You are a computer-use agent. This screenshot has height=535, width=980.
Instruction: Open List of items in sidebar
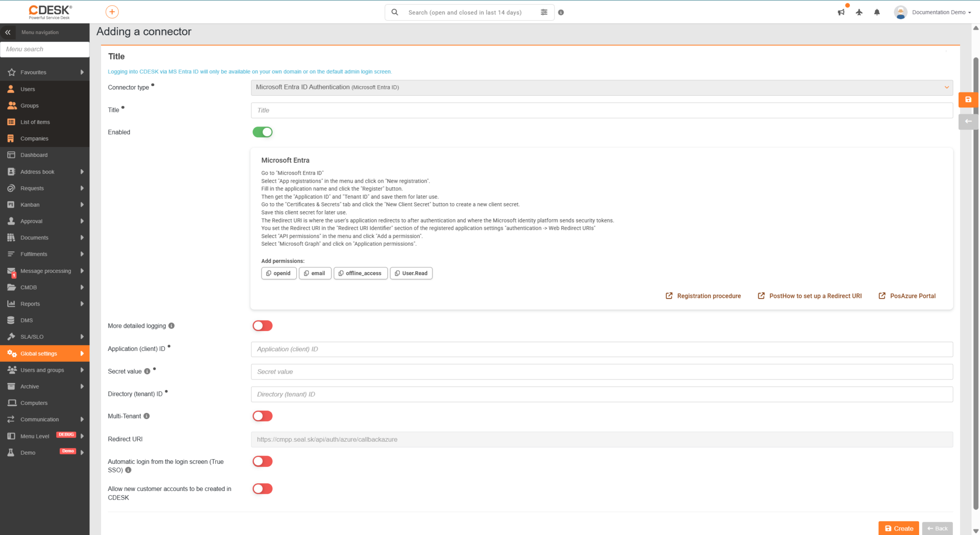pyautogui.click(x=44, y=122)
